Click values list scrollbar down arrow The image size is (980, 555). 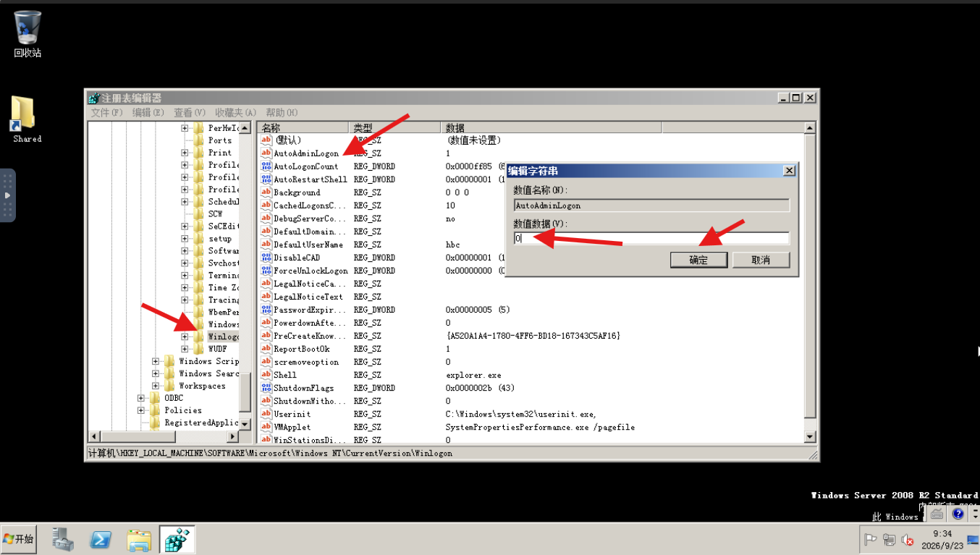point(810,437)
